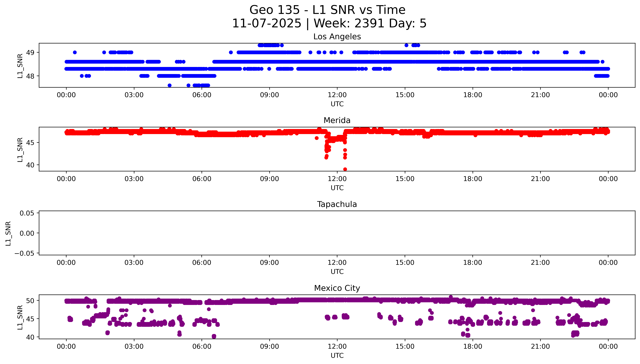The image size is (640, 364).
Task: Click the '50' y-axis tick on Mexico City plot
Action: (30, 301)
